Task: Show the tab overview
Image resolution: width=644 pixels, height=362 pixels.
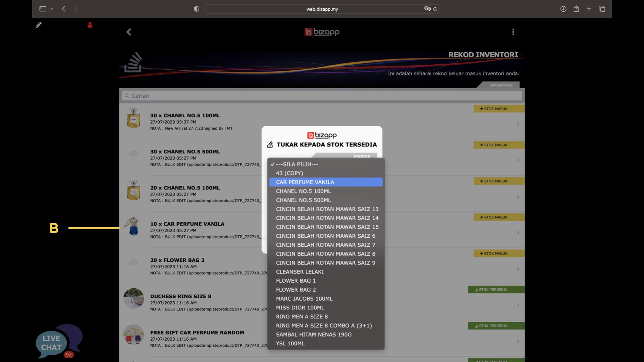Action: (x=602, y=9)
